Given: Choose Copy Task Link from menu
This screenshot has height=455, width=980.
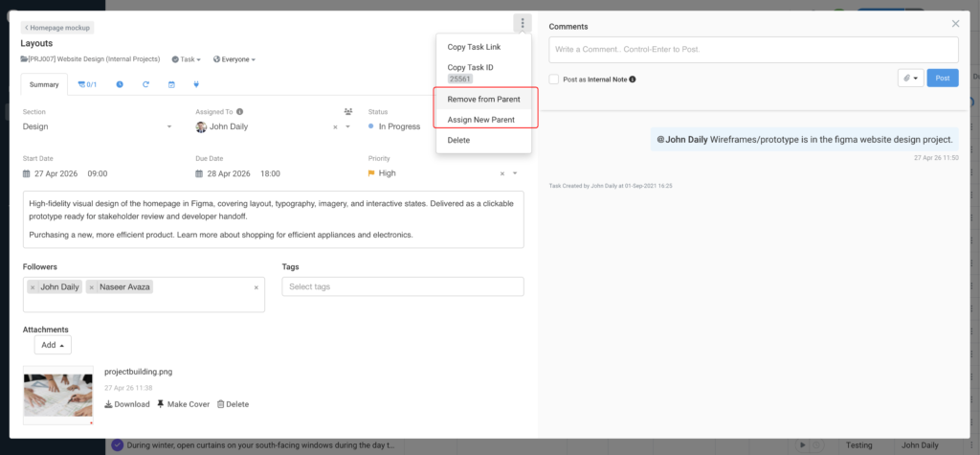Looking at the screenshot, I should click(474, 47).
